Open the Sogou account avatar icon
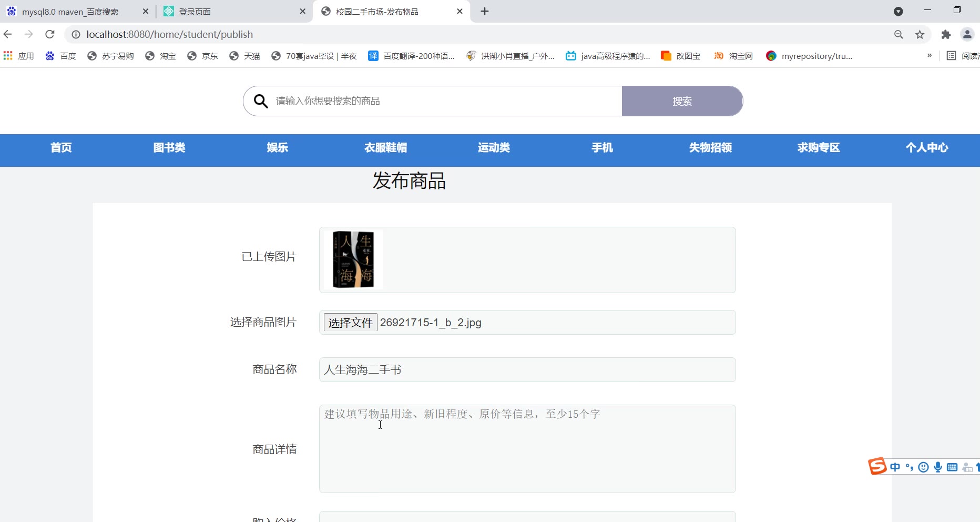Image resolution: width=980 pixels, height=522 pixels. pos(967,467)
